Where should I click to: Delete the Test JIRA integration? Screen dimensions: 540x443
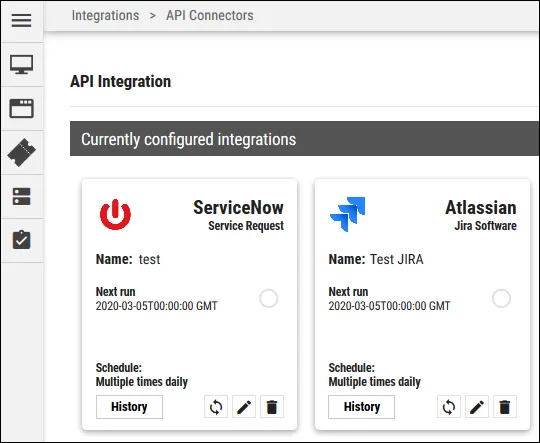pos(505,407)
